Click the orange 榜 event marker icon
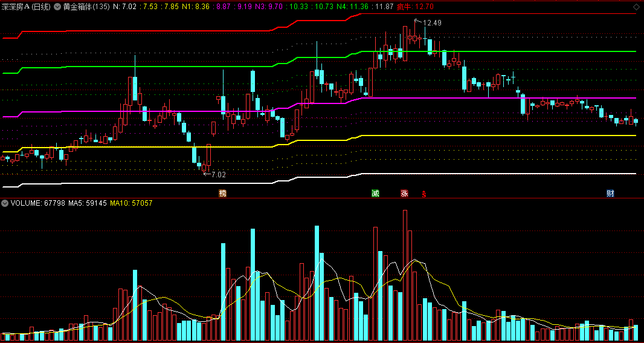Screen dimensions: 644x343 click(223, 194)
